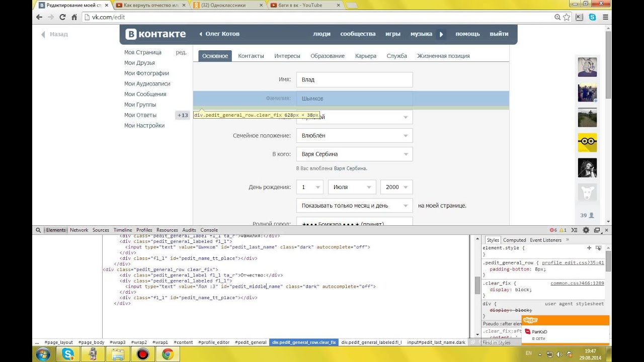Screen dimensions: 644x362
Task: Show the DevTools console drawer icon
Action: coord(575,230)
